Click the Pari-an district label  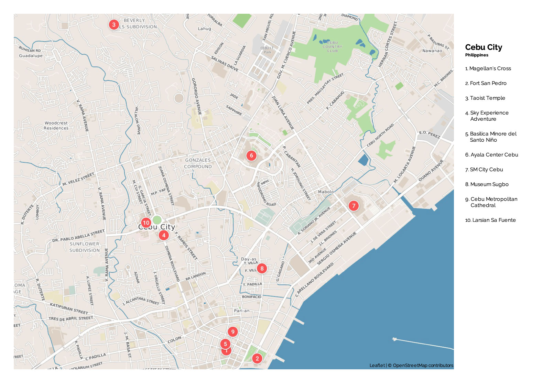[242, 311]
